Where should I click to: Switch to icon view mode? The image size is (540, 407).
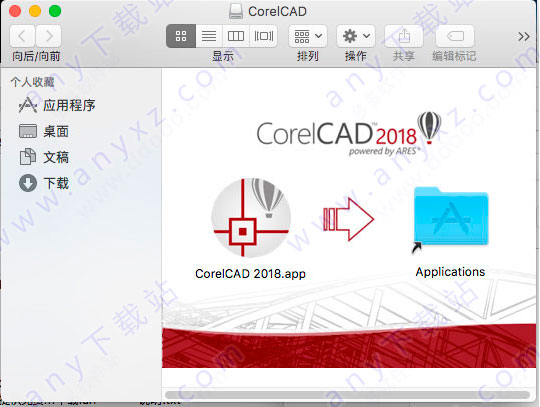pos(181,36)
